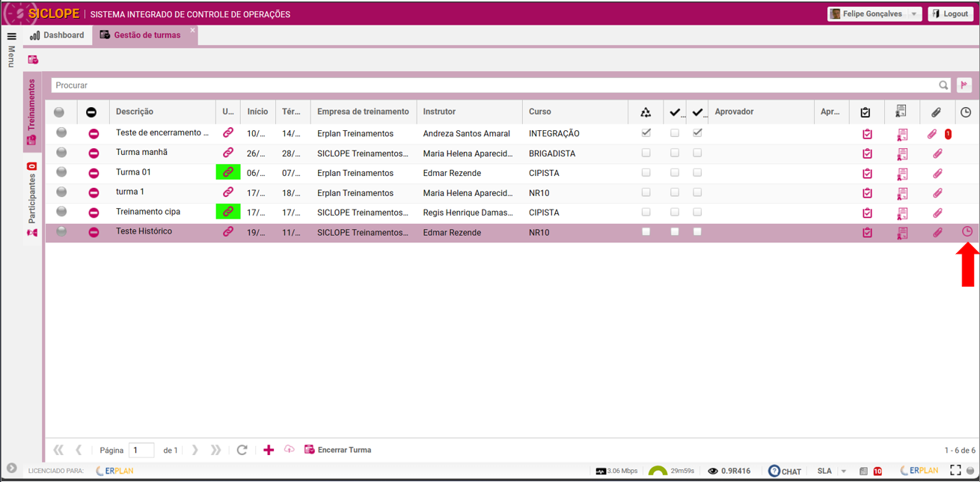Click the Início column header
Viewport: 980px width, 482px height.
(258, 112)
